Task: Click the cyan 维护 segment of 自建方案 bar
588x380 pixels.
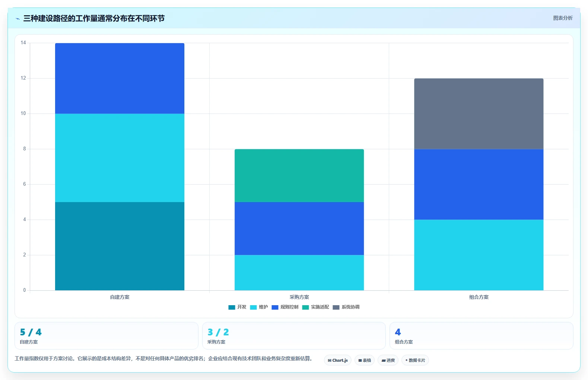Action: pyautogui.click(x=120, y=158)
